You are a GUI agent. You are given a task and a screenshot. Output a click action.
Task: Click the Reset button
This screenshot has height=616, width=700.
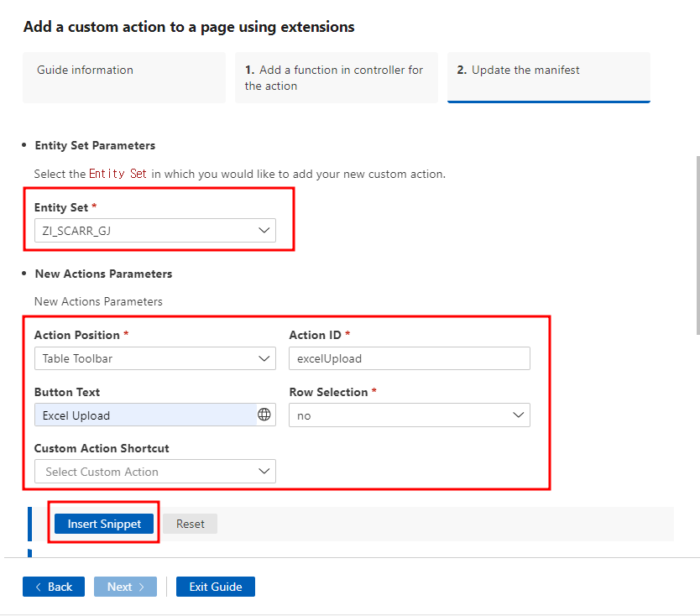coord(190,524)
